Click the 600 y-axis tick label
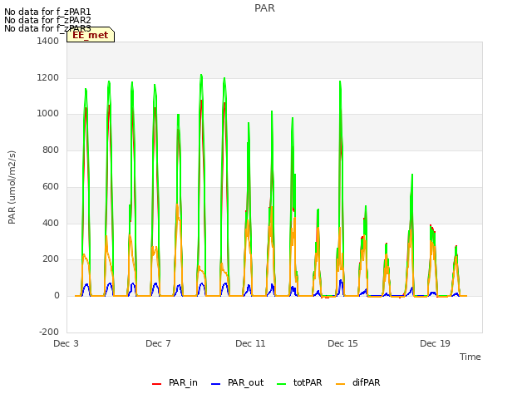This screenshot has width=532, height=399. click(51, 186)
